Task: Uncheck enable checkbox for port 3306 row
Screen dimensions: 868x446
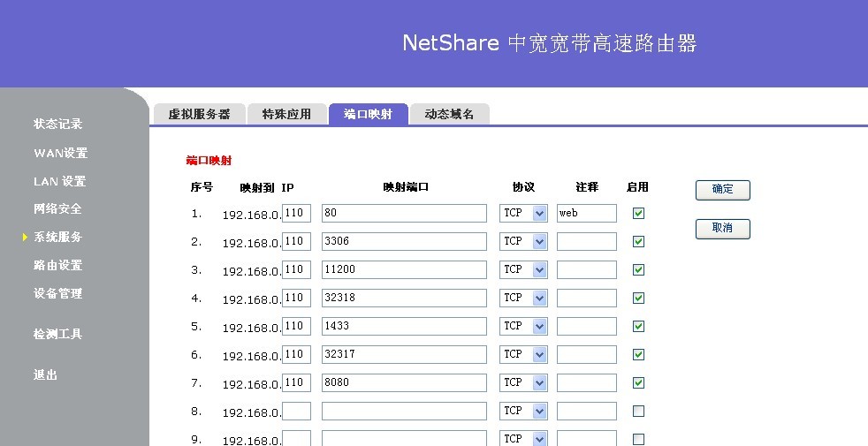Action: point(638,241)
